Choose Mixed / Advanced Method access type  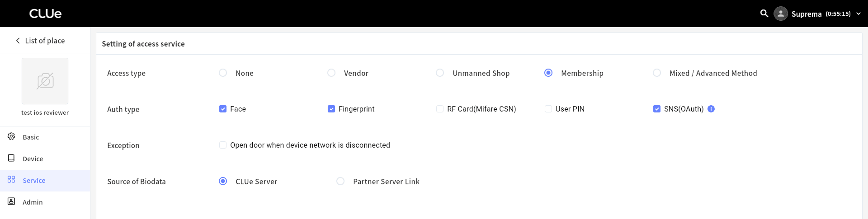[657, 73]
